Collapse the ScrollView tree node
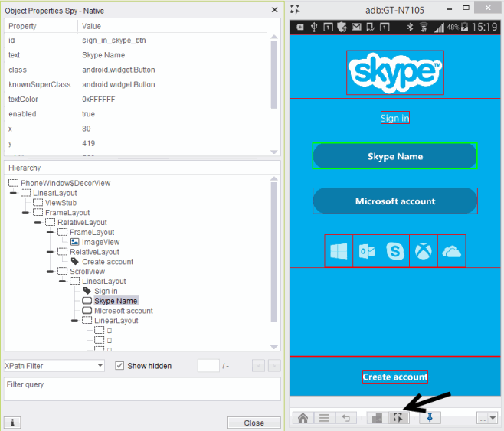This screenshot has width=504, height=431. pos(51,271)
